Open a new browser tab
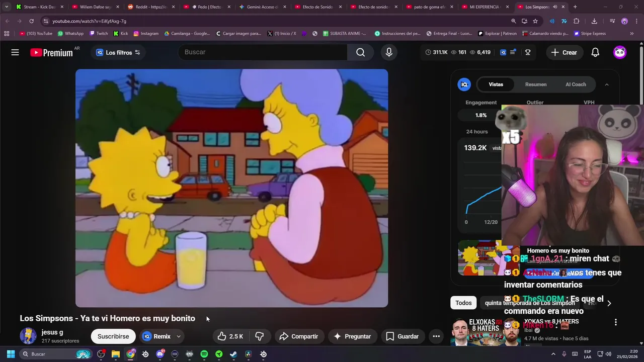This screenshot has height=362, width=644. pyautogui.click(x=575, y=7)
